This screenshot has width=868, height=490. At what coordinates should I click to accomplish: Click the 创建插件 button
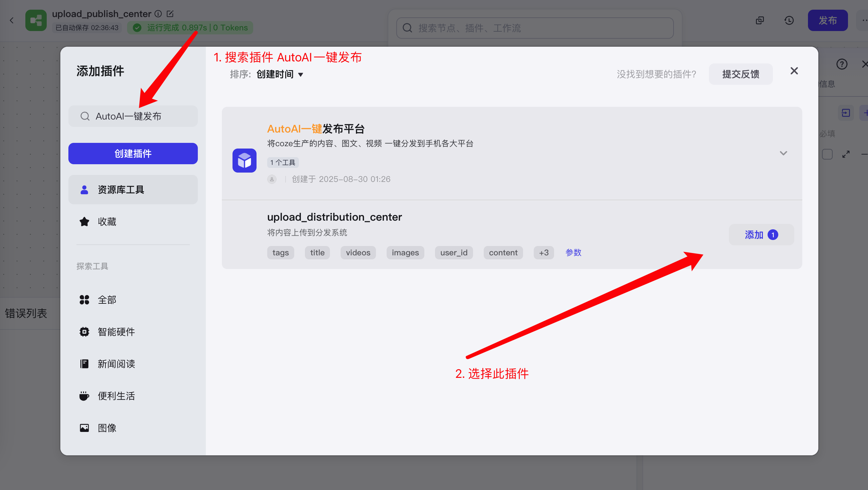point(133,154)
